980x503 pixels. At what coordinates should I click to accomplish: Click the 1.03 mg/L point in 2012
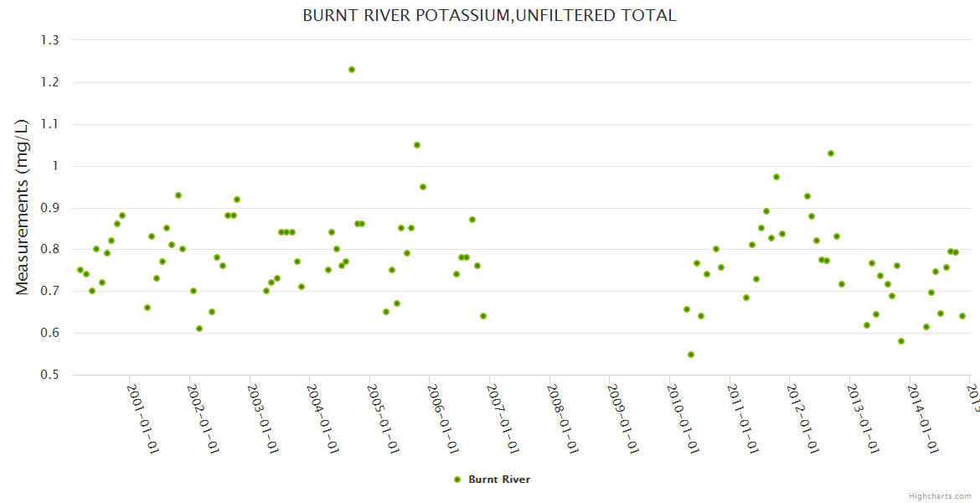click(x=831, y=153)
